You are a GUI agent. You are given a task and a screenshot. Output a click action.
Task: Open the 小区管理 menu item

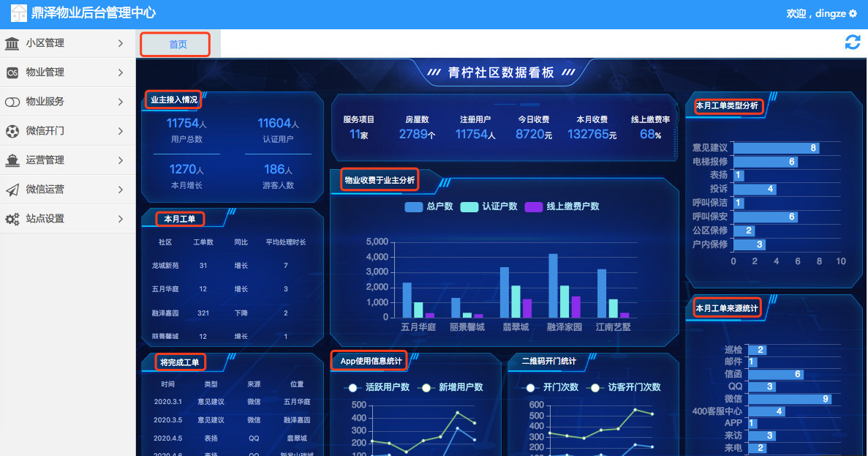pyautogui.click(x=67, y=43)
